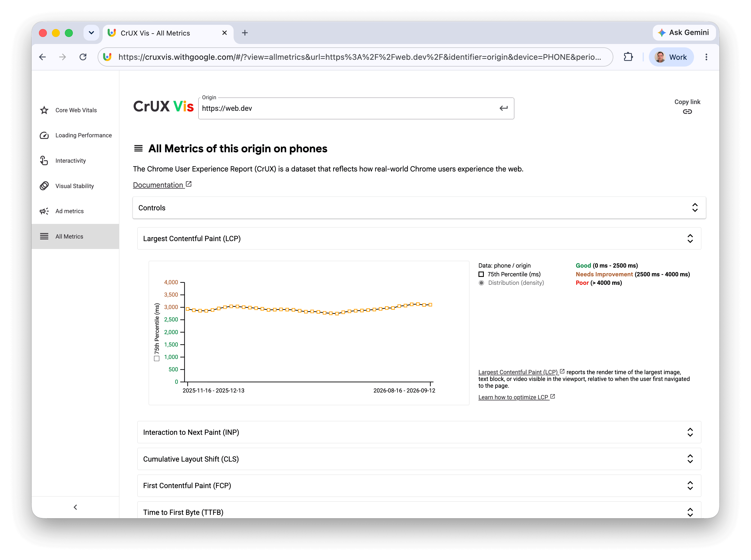This screenshot has height=560, width=751.
Task: Click the Data: phone / origin label
Action: 504,265
